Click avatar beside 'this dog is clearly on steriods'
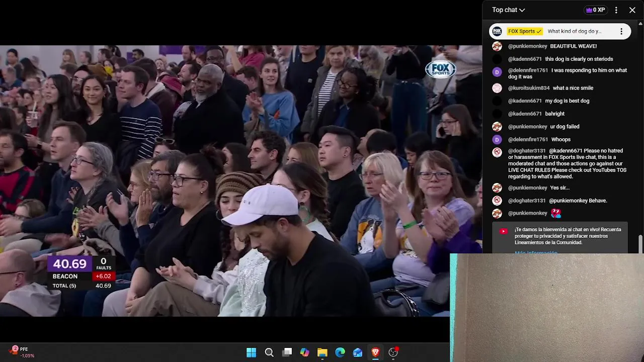644x362 pixels. pos(497,59)
